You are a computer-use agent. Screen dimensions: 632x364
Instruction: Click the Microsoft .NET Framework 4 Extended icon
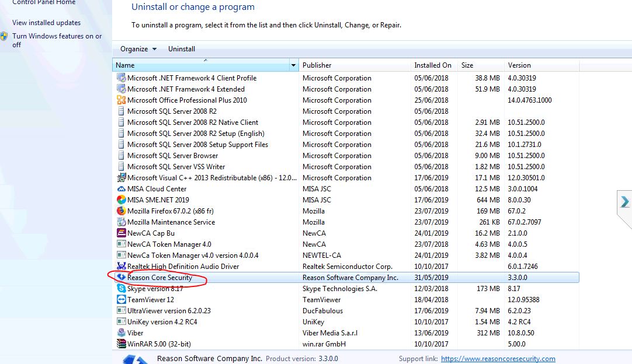pos(121,89)
